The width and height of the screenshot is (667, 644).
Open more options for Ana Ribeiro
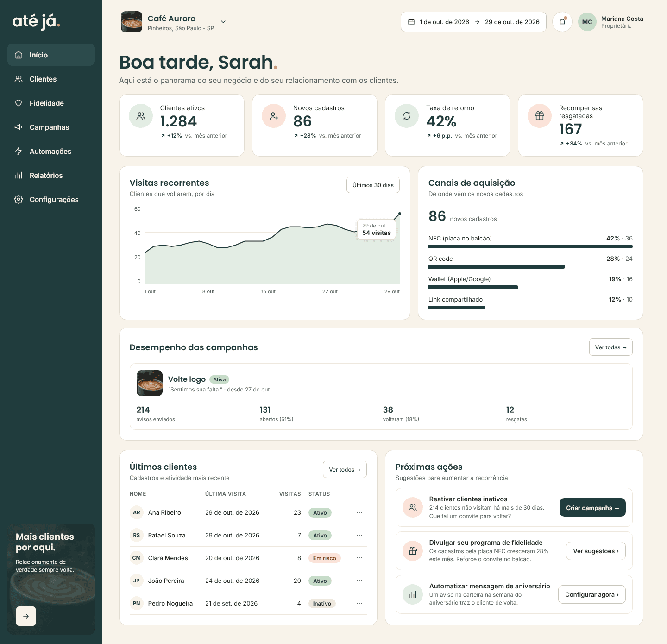point(359,512)
